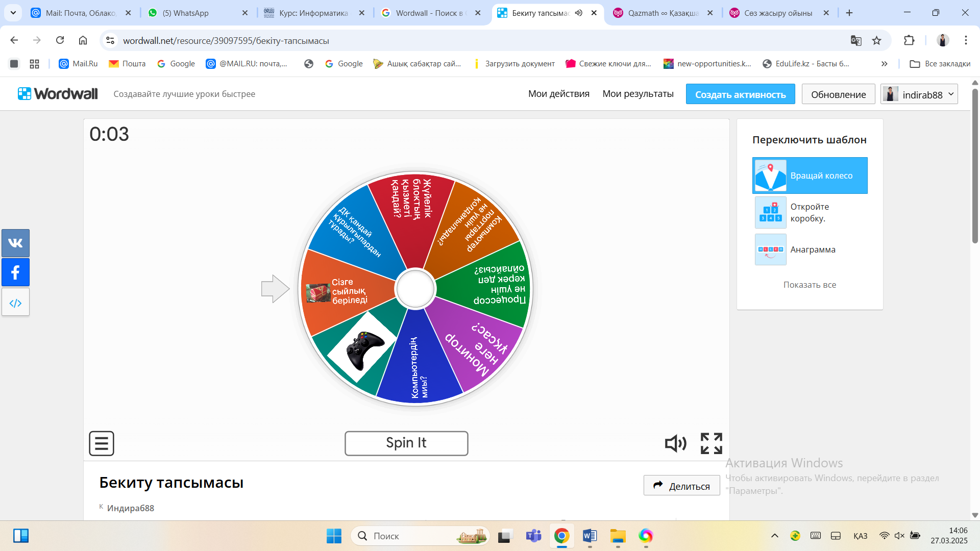Viewport: 980px width, 551px height.
Task: Click the Spin It button
Action: pos(406,443)
